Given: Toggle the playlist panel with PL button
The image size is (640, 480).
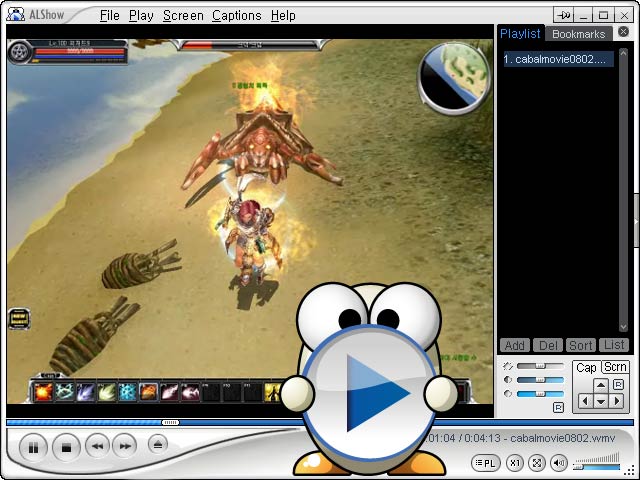Looking at the screenshot, I should coord(486,463).
